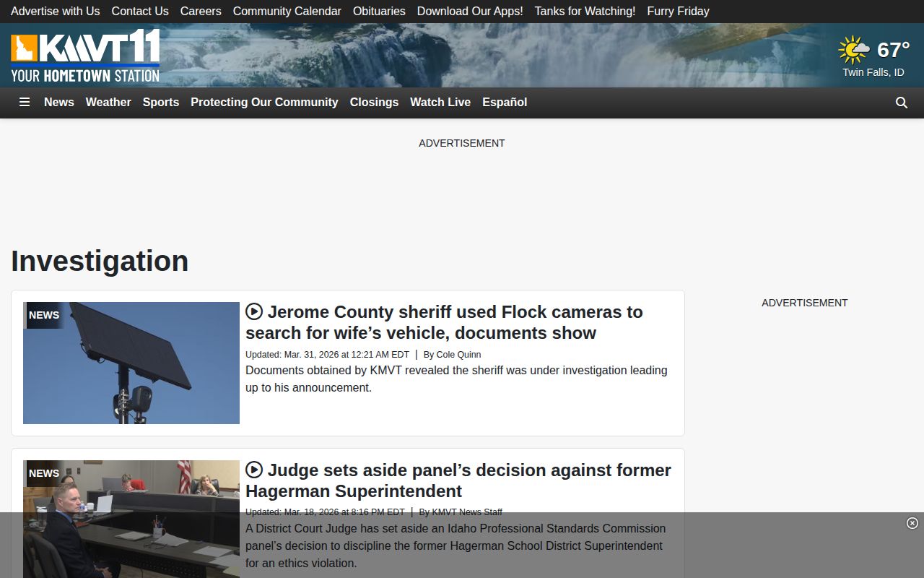The height and width of the screenshot is (578, 924).
Task: Open the Weather menu item
Action: click(x=108, y=103)
